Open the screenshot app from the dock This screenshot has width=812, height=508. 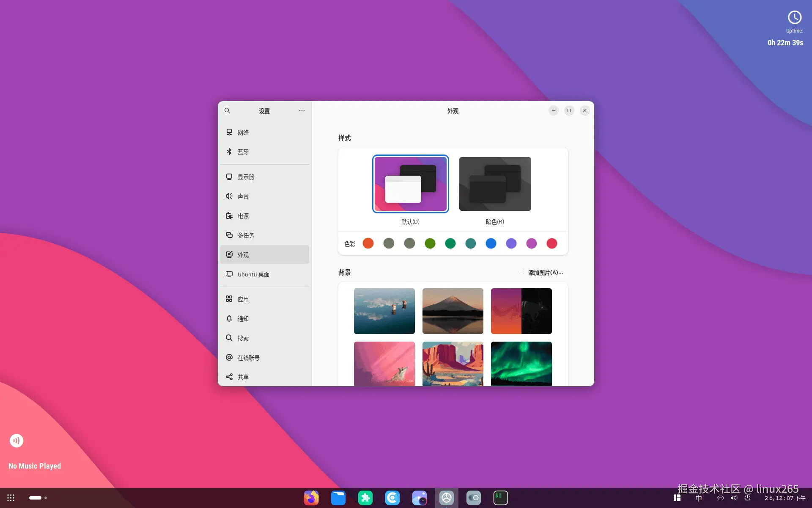[420, 498]
